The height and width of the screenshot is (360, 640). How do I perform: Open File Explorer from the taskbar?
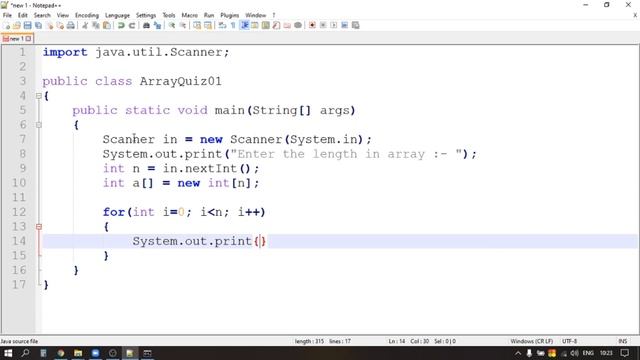click(x=78, y=353)
